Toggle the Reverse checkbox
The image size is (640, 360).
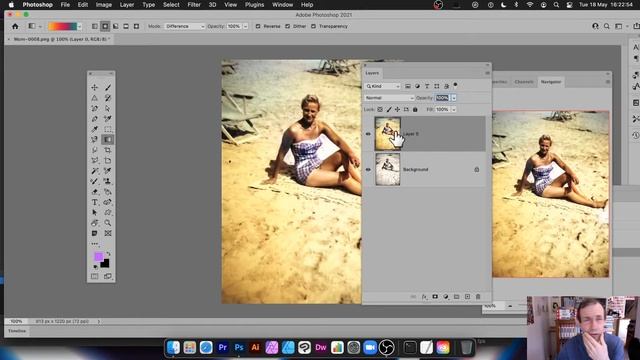coord(258,26)
